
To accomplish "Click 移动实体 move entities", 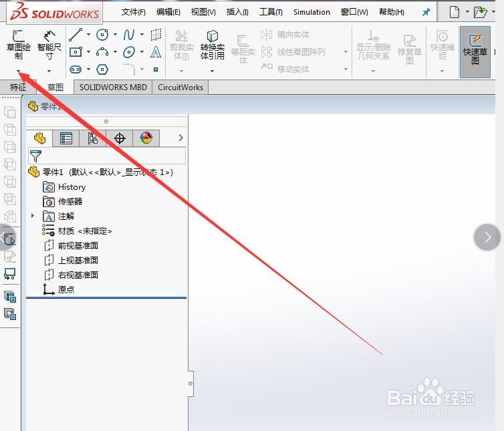I will (x=285, y=69).
